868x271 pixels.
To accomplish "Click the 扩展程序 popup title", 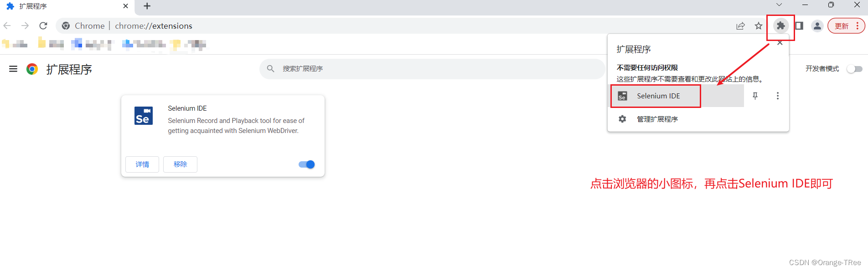I will 634,49.
